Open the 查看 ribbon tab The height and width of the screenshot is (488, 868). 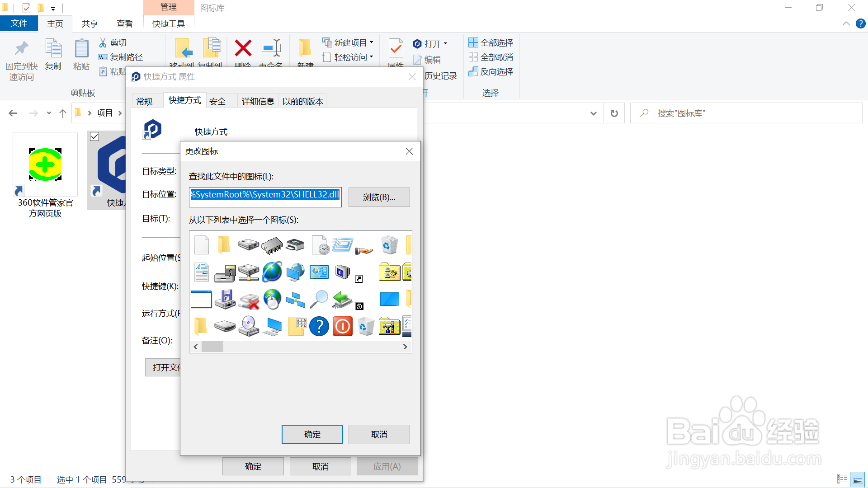tap(124, 23)
